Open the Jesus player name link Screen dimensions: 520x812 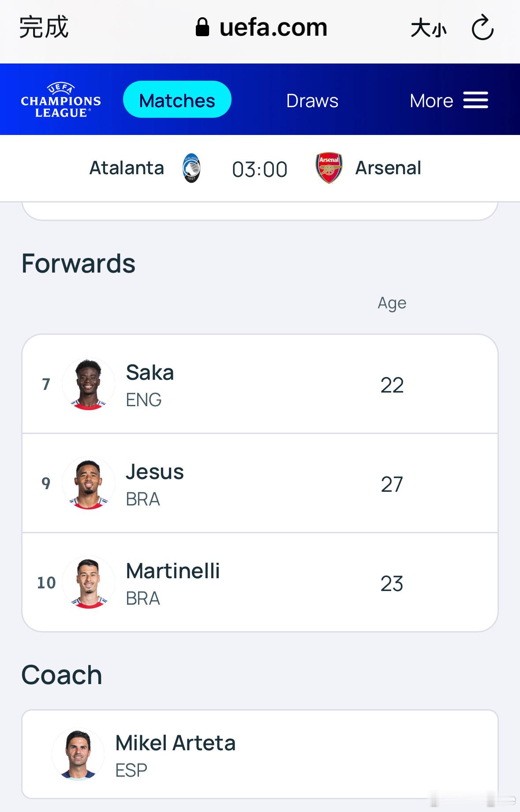(155, 471)
